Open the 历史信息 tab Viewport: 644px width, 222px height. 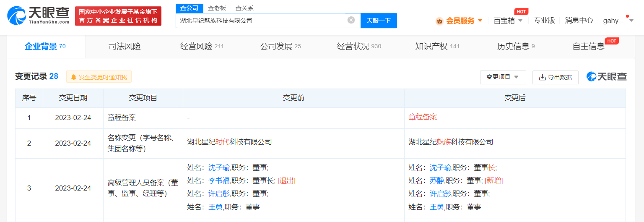pos(516,47)
